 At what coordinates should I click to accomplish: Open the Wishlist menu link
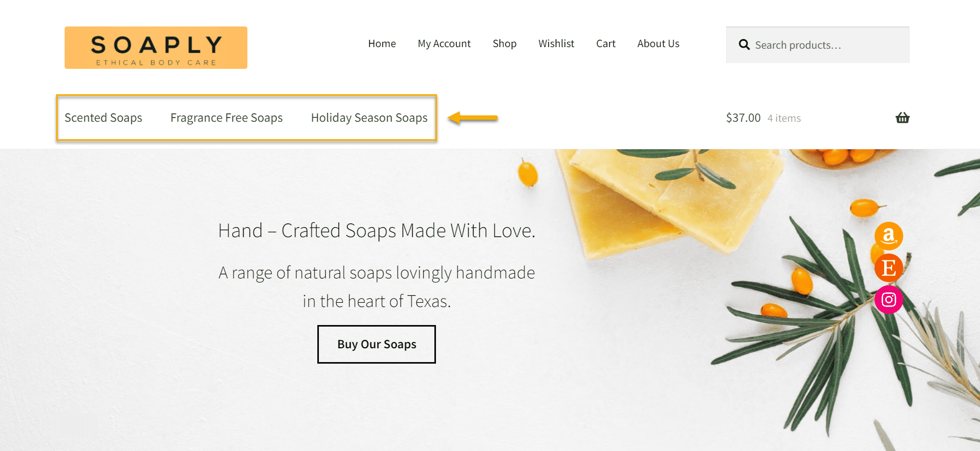point(556,44)
